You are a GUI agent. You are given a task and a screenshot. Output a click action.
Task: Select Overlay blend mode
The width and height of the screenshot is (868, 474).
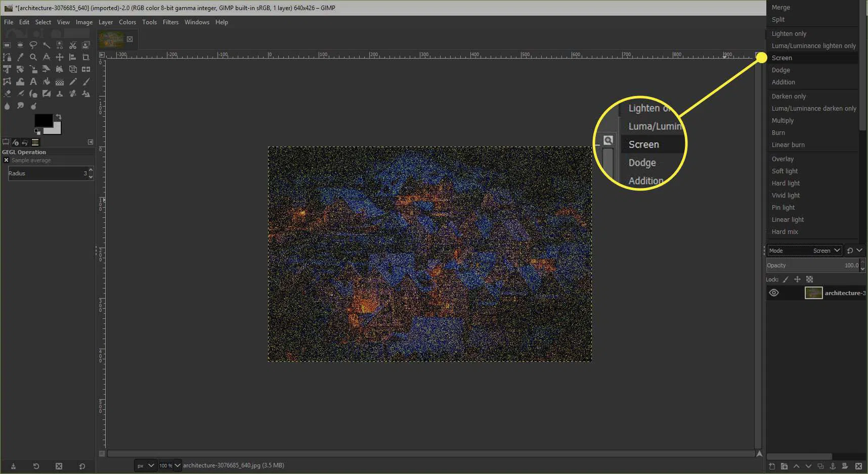tap(783, 159)
